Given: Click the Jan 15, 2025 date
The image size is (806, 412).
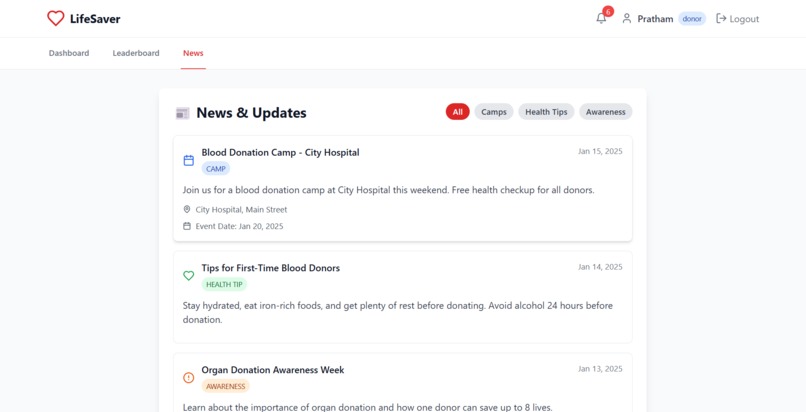Looking at the screenshot, I should point(600,151).
